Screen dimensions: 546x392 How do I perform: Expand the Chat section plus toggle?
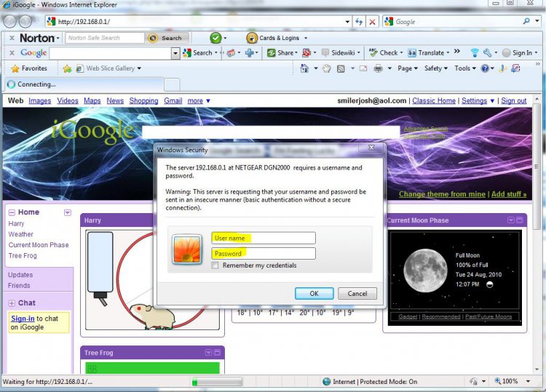click(x=12, y=303)
